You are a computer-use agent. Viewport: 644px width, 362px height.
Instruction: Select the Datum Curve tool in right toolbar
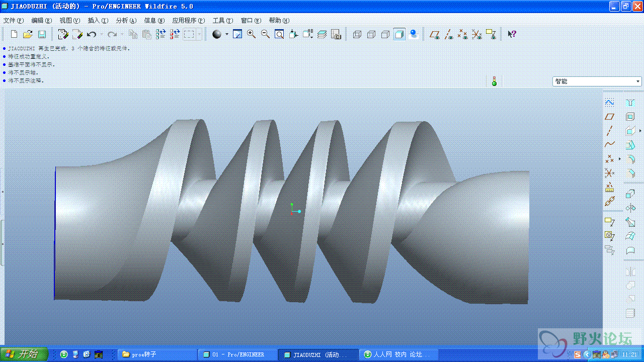[609, 145]
